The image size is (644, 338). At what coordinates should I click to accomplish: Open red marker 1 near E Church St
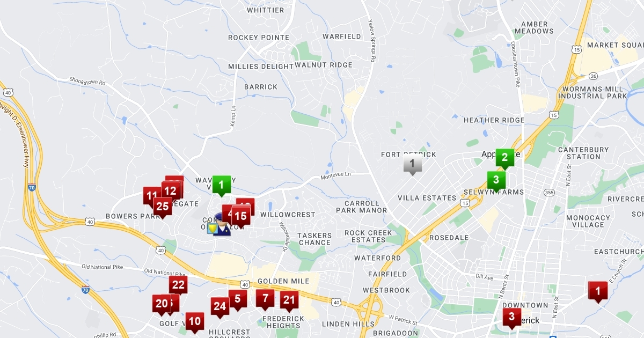pos(597,292)
